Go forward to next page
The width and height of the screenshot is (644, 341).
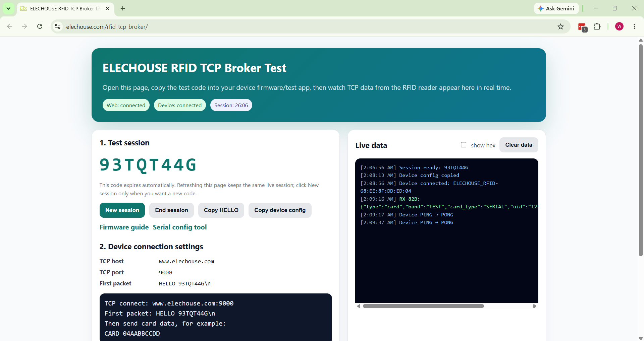pos(24,26)
